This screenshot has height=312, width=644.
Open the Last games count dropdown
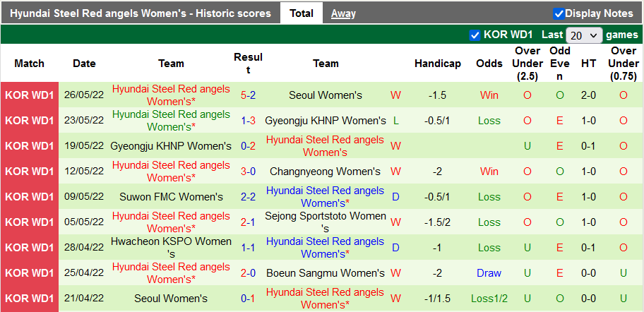(584, 35)
